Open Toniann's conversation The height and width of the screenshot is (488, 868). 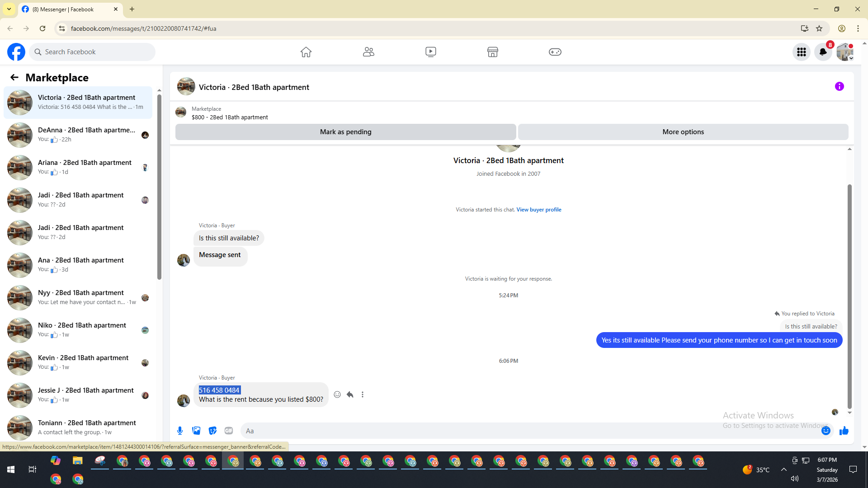pos(78,427)
